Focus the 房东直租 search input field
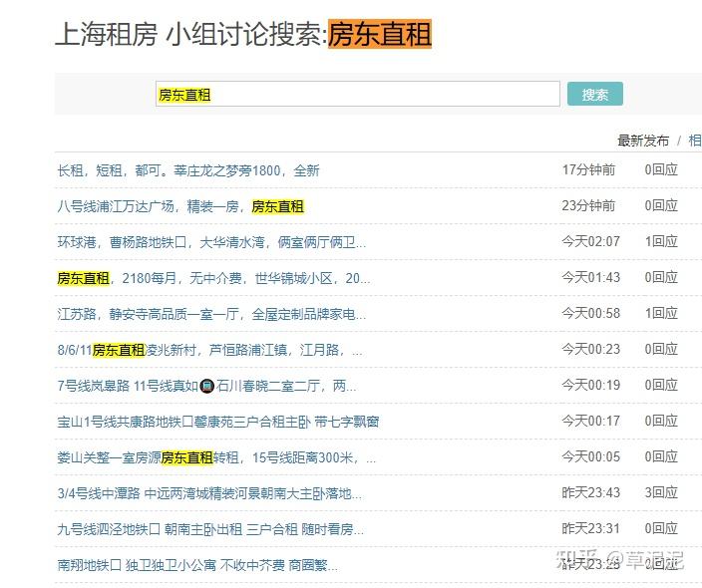Screen dimensions: 702x588 point(358,94)
